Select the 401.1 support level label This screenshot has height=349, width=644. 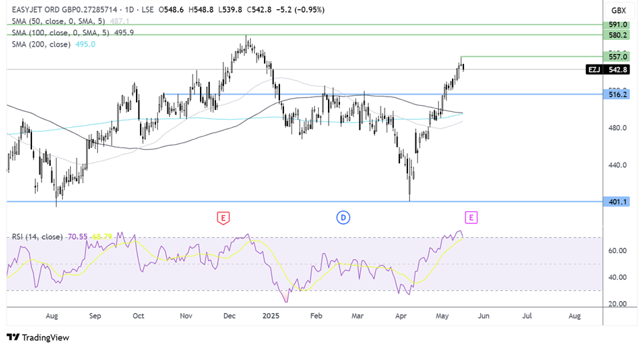[x=618, y=201]
